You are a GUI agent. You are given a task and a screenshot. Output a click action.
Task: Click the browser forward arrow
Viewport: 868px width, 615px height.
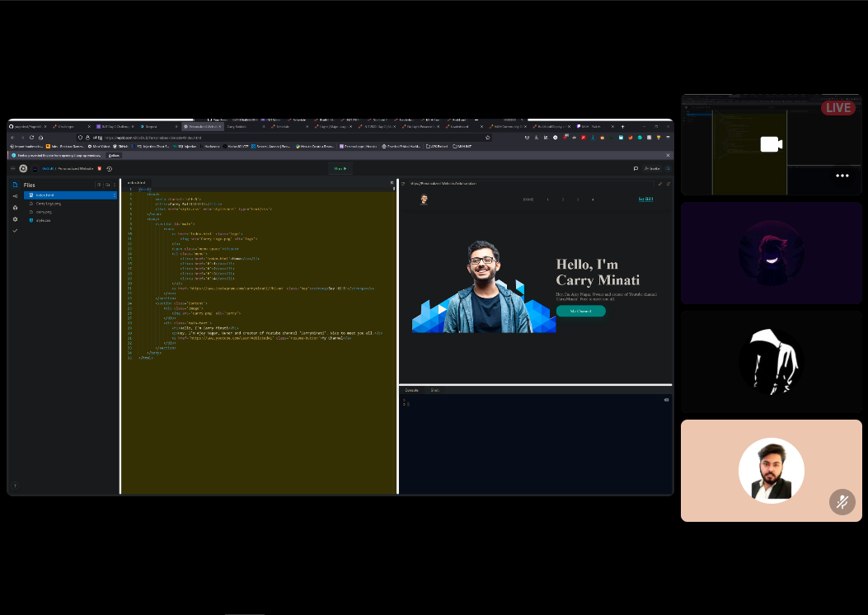pyautogui.click(x=22, y=138)
